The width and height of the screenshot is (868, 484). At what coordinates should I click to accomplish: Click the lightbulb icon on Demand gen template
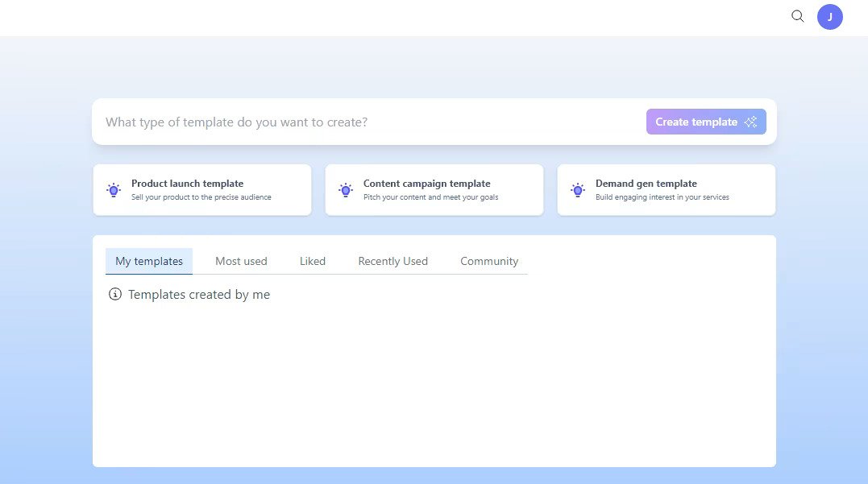tap(577, 190)
